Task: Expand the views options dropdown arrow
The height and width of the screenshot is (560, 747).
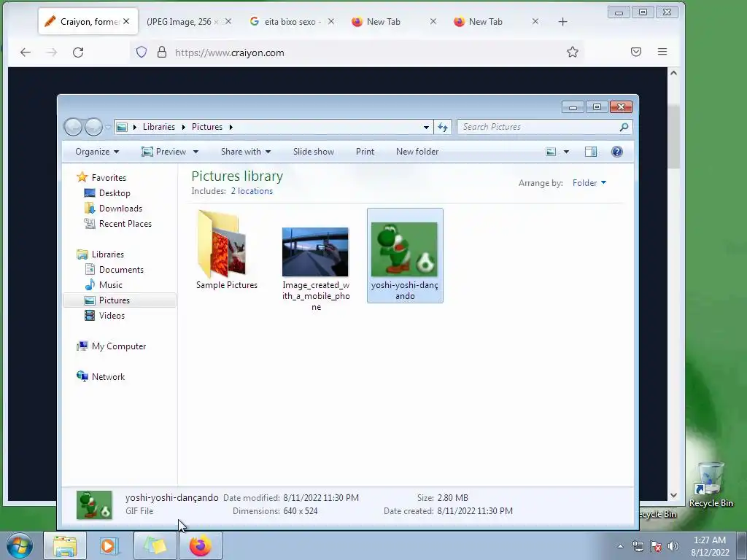Action: [x=566, y=152]
